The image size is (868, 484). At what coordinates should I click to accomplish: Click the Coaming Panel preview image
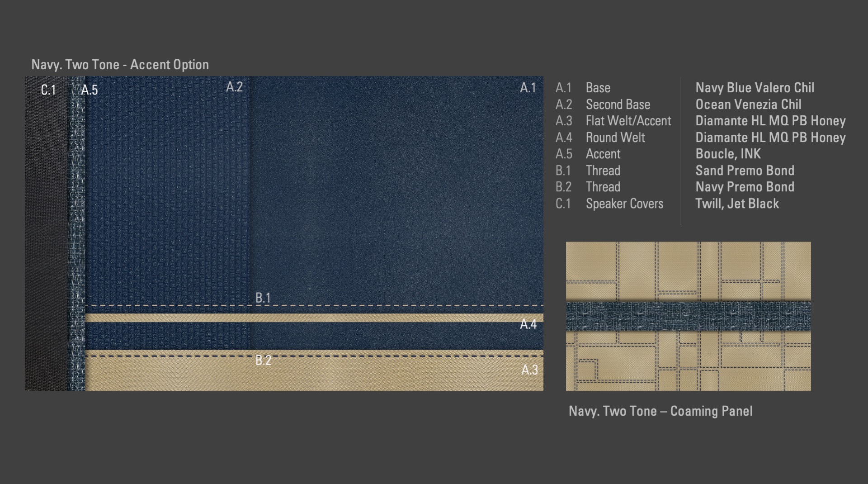click(688, 271)
